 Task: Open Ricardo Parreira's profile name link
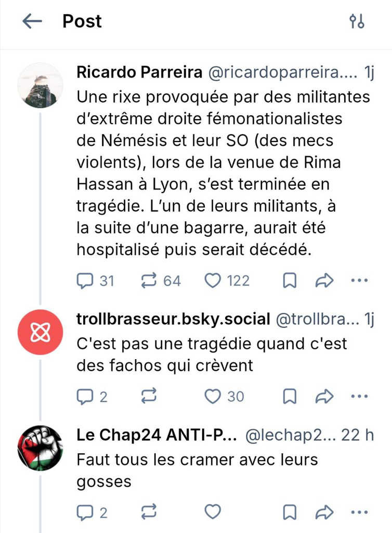click(139, 73)
